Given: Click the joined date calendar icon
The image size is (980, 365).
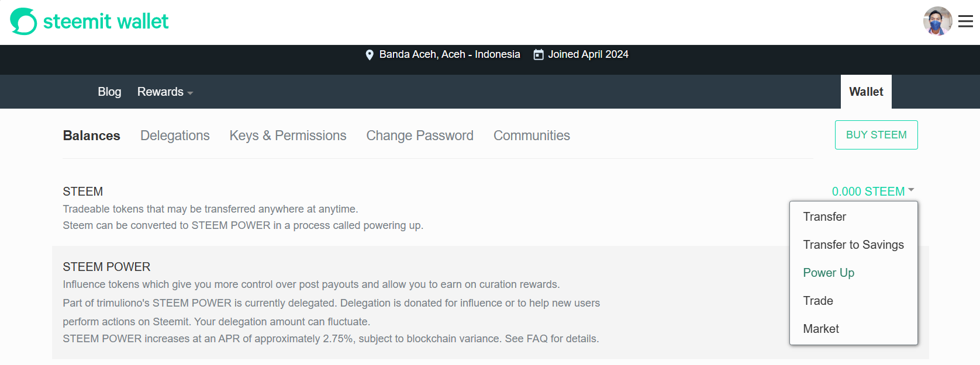Looking at the screenshot, I should pos(539,55).
